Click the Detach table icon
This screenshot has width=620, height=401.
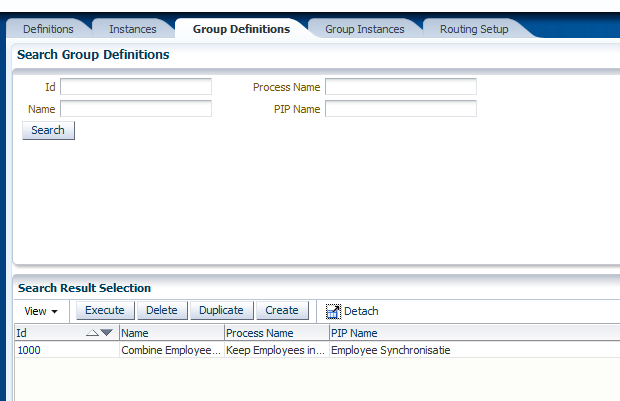(x=333, y=311)
